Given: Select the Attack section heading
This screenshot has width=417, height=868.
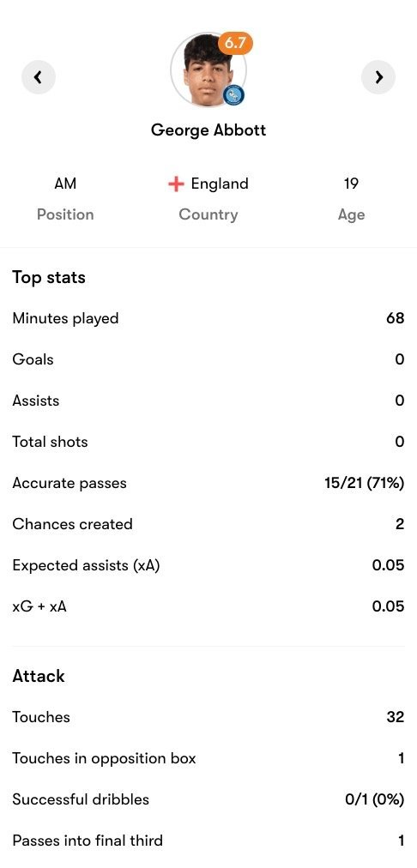Looking at the screenshot, I should click(39, 675).
